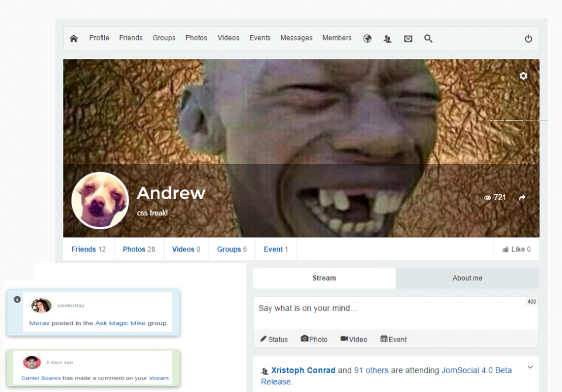Open the envelope inbox icon
The width and height of the screenshot is (562, 392).
pyautogui.click(x=408, y=39)
